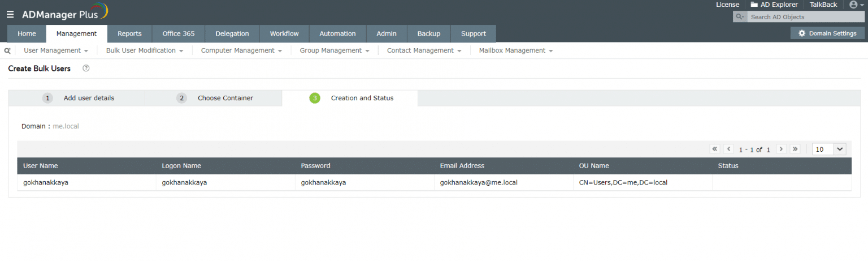
Task: Click the magnifier icon left of User Management
Action: click(8, 50)
